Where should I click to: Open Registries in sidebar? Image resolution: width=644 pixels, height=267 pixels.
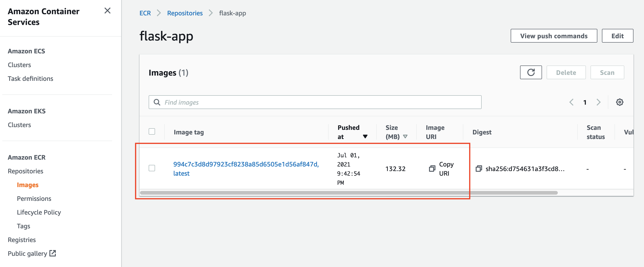pos(22,240)
